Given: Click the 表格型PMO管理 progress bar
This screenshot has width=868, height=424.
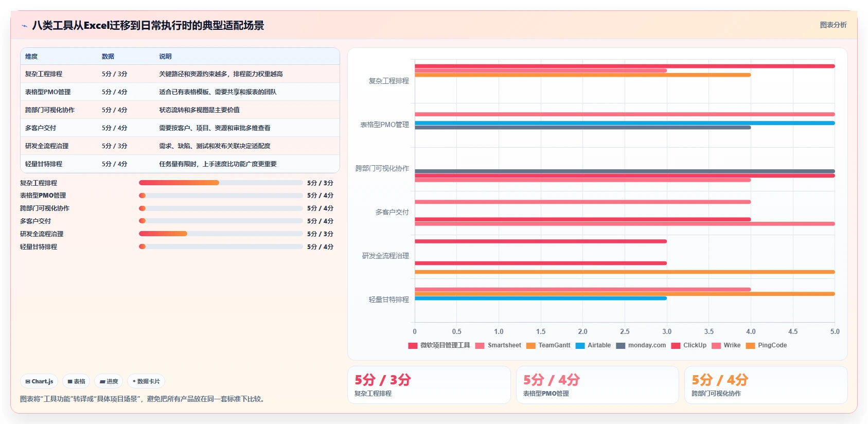Looking at the screenshot, I should click(x=221, y=196).
